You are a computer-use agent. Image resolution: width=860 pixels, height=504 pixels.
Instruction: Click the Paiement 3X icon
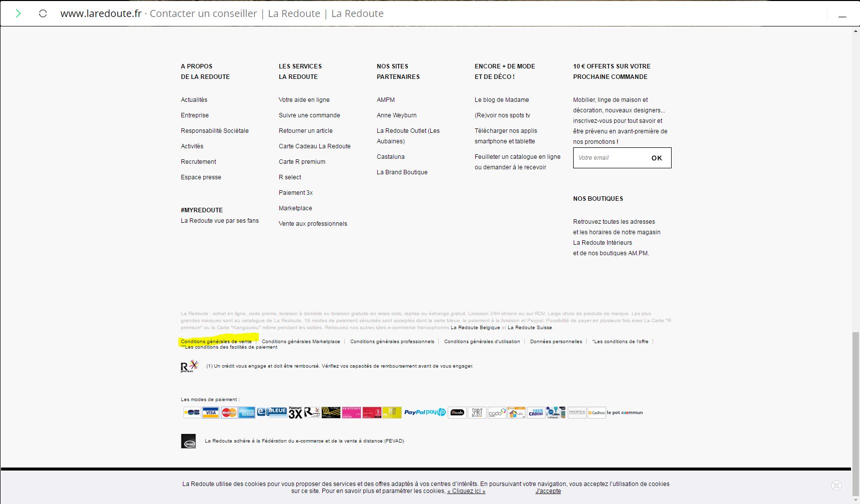(x=295, y=413)
